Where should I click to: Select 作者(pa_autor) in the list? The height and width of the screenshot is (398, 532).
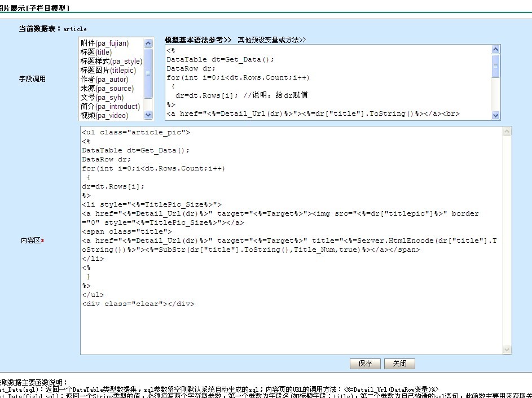(104, 80)
